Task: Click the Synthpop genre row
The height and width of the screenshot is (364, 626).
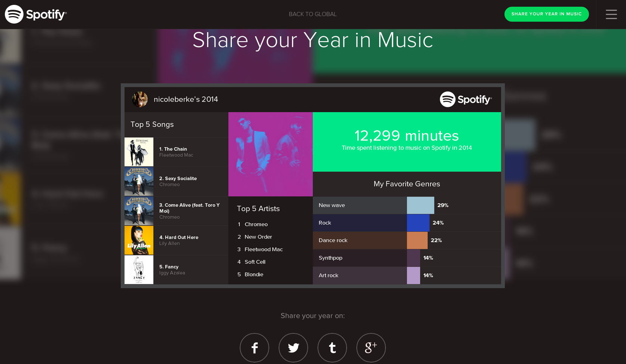Action: click(407, 258)
